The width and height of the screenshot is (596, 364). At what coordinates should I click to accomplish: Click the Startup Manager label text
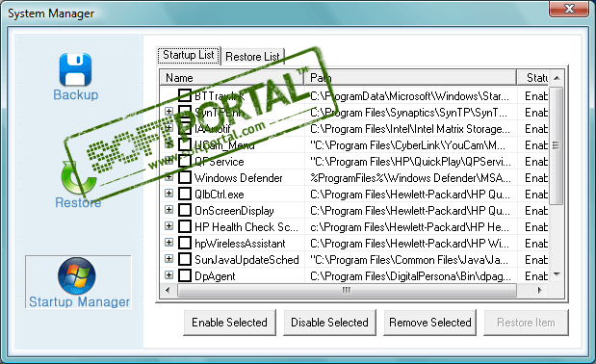[80, 301]
